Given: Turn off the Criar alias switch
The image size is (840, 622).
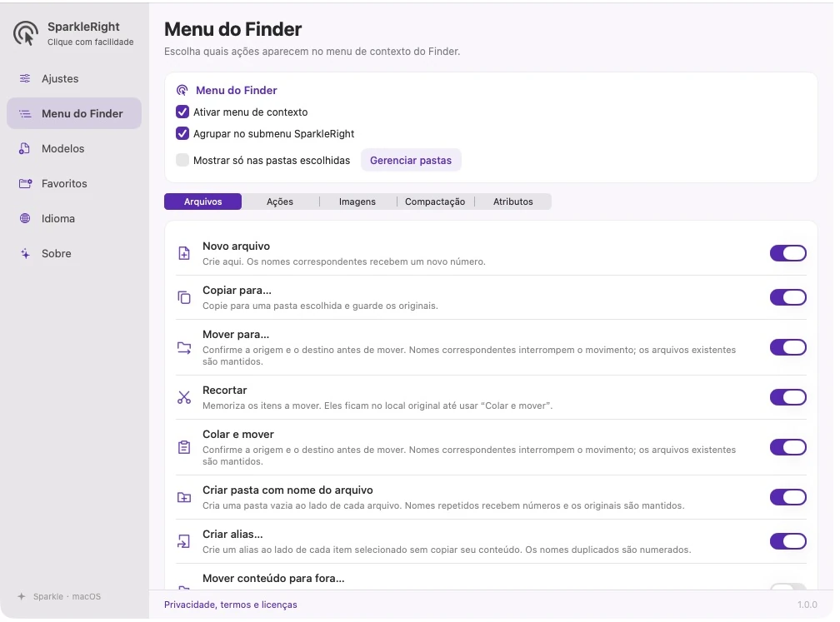Looking at the screenshot, I should tap(788, 541).
